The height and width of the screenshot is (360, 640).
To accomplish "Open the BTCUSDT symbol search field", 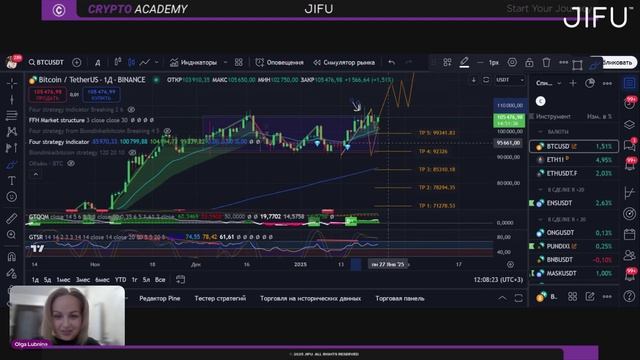I will click(46, 62).
